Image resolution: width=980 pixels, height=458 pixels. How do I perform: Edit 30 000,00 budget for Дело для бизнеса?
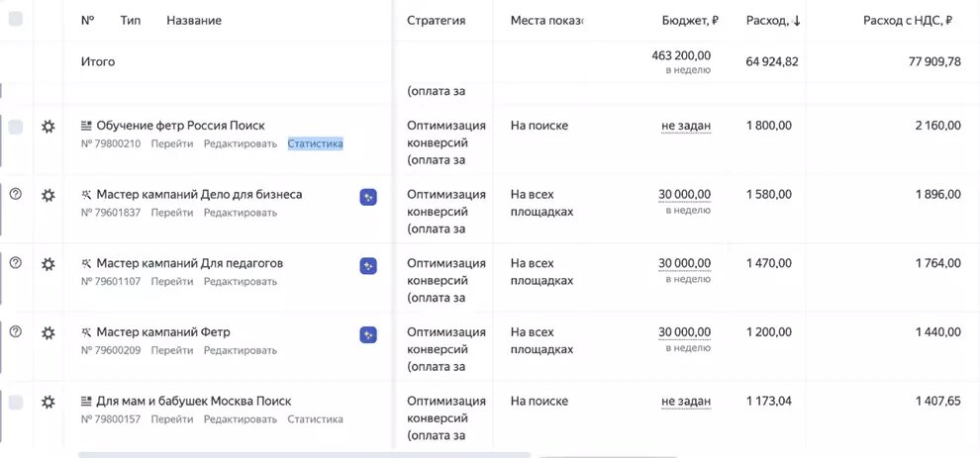684,194
